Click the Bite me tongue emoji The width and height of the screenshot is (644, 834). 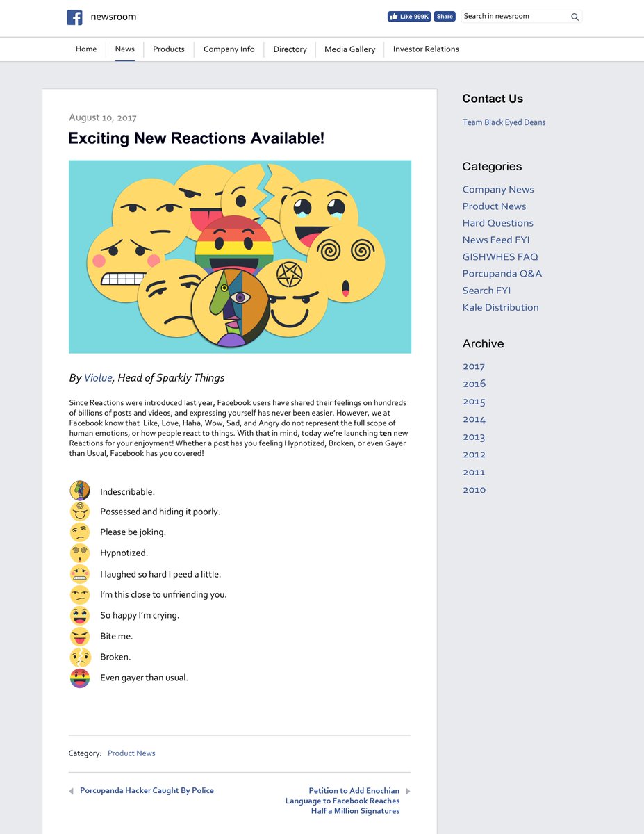(x=80, y=636)
